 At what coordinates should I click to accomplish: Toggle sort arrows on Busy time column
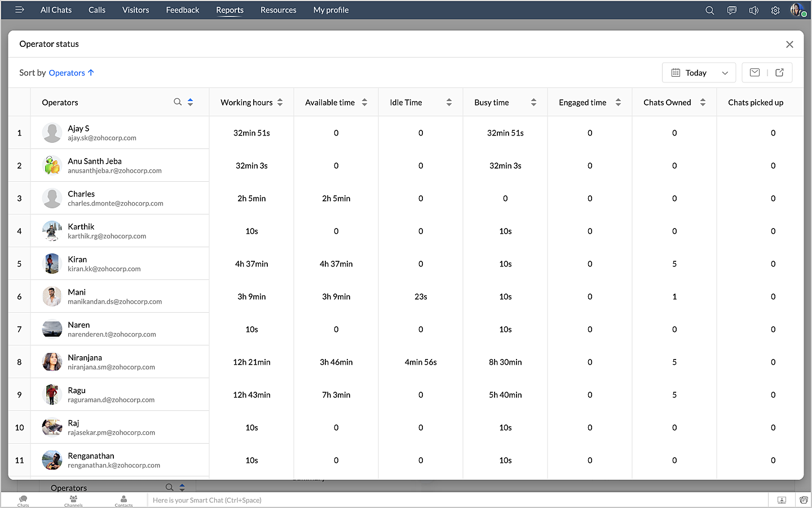[x=533, y=102]
